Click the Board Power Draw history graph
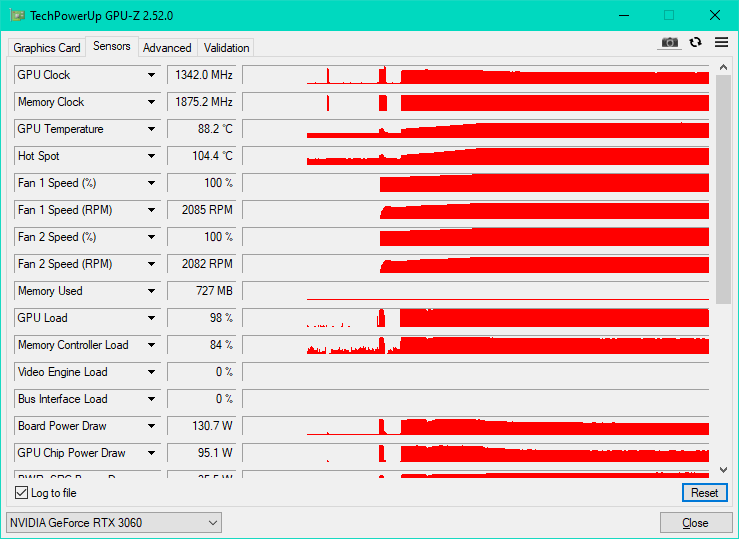Viewport: 739px width, 539px height. tap(476, 426)
